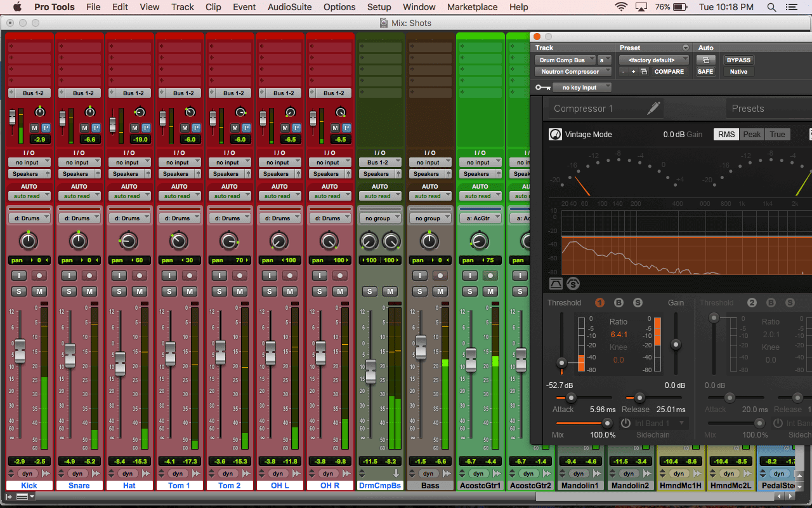Image resolution: width=812 pixels, height=508 pixels.
Task: Select RMS detection mode
Action: click(x=726, y=135)
